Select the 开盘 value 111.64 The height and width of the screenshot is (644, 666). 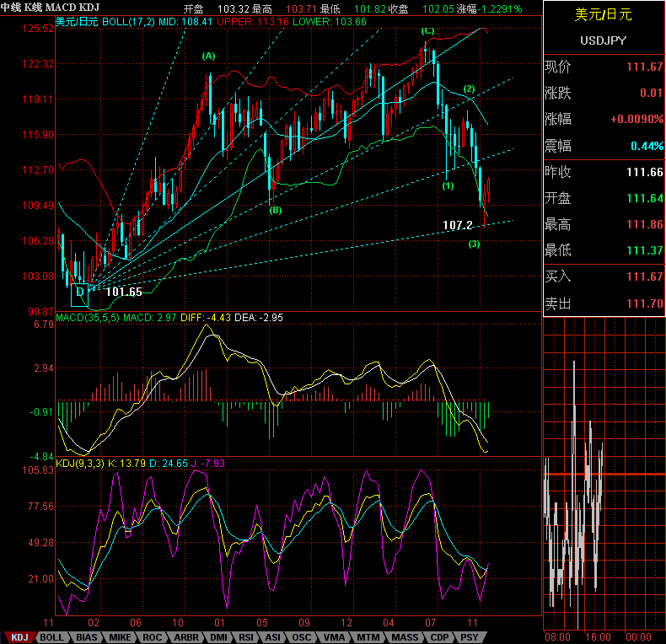tap(645, 198)
